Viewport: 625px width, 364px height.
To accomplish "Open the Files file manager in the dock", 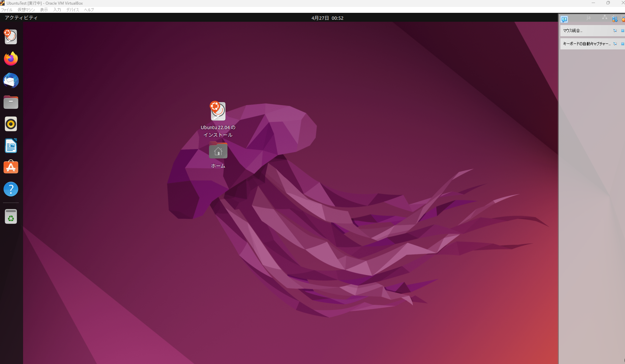I will tap(11, 102).
